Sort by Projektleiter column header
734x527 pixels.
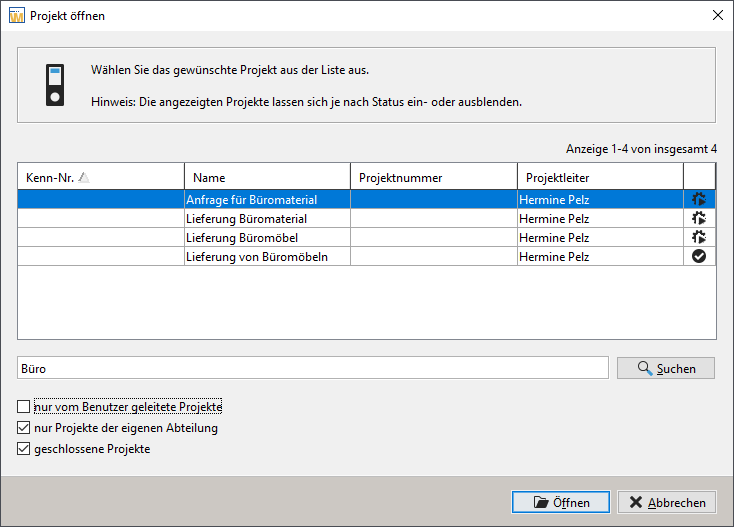click(x=600, y=177)
